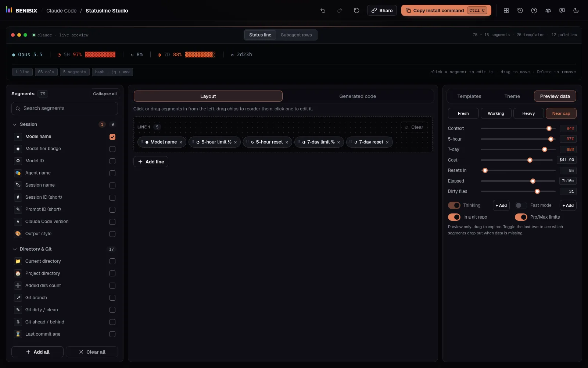This screenshot has width=588, height=368.
Task: Check the Model tier badge checkbox
Action: coord(112,149)
